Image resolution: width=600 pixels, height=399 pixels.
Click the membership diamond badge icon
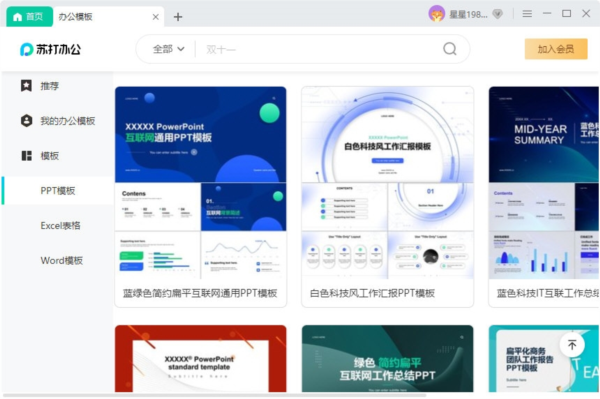pyautogui.click(x=497, y=15)
